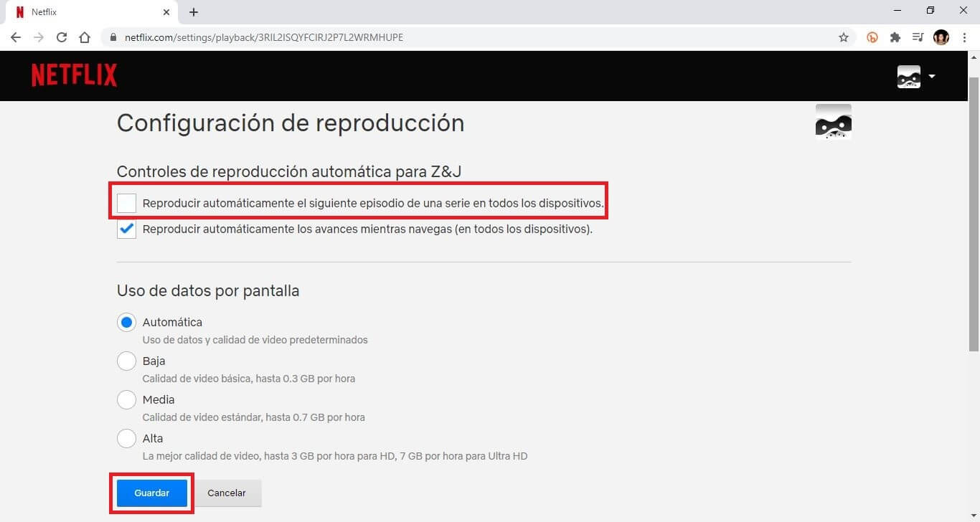Viewport: 980px width, 522px height.
Task: Select Automática data usage option
Action: 126,323
